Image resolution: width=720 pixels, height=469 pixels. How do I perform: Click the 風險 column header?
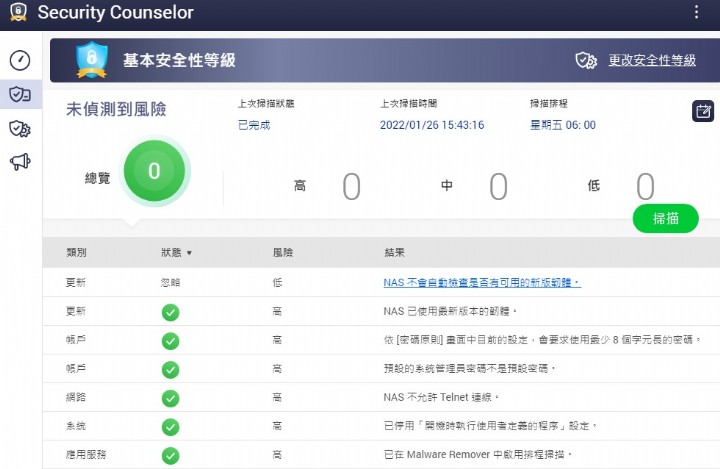(283, 253)
